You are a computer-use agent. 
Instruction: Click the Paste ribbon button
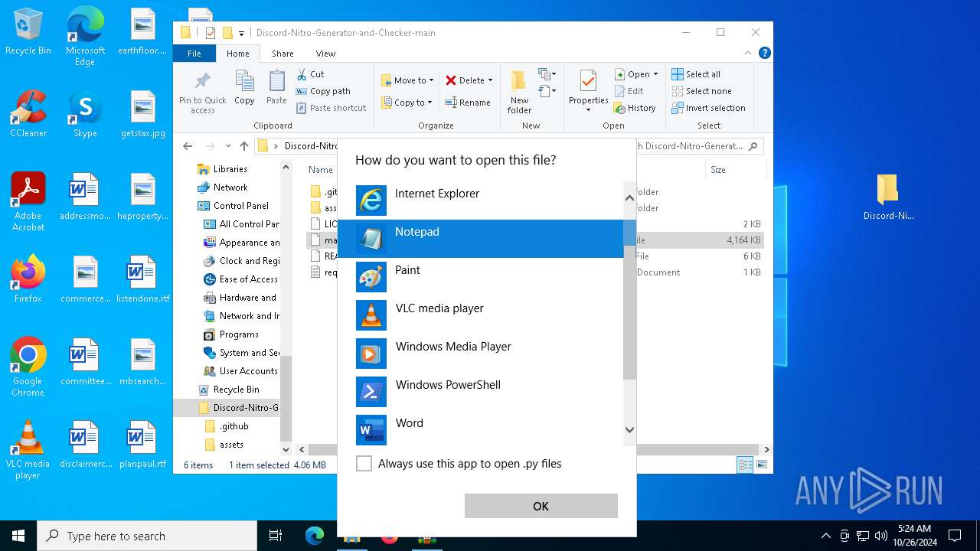pyautogui.click(x=276, y=86)
